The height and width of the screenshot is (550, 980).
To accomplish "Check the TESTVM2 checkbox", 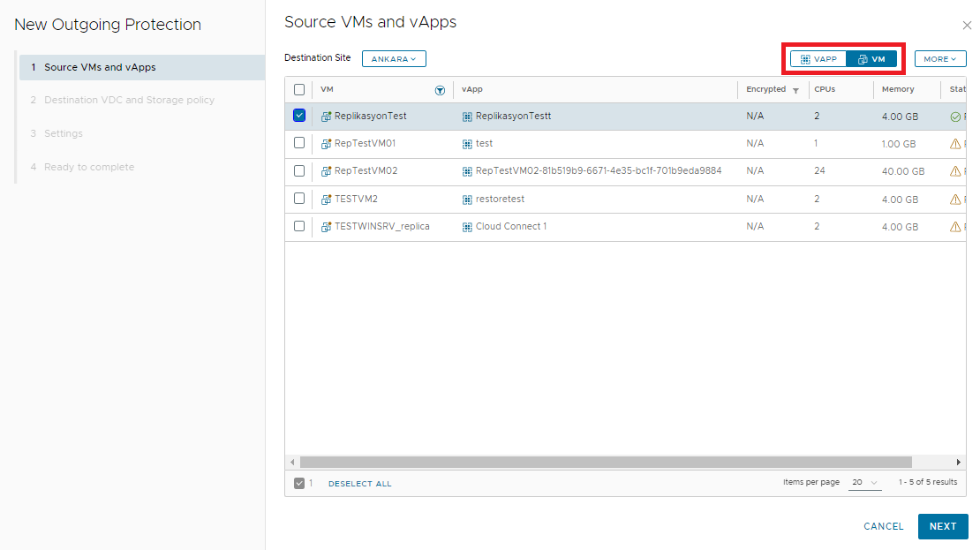I will [x=299, y=199].
